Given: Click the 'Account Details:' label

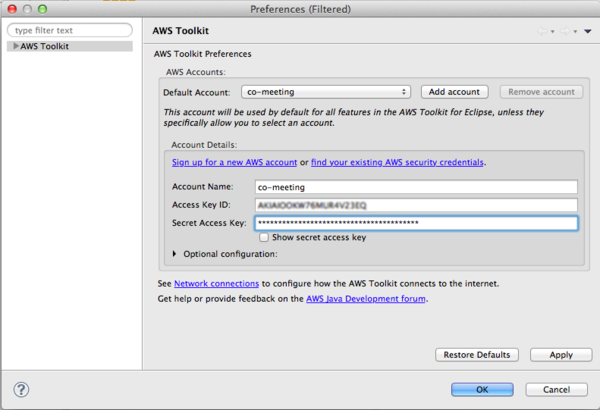Looking at the screenshot, I should coord(204,145).
